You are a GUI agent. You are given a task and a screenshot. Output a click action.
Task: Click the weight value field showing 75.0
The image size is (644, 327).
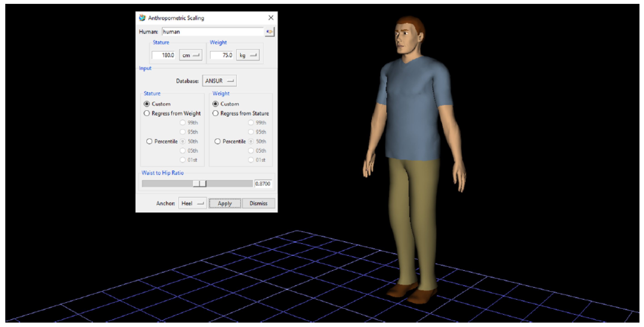(222, 55)
